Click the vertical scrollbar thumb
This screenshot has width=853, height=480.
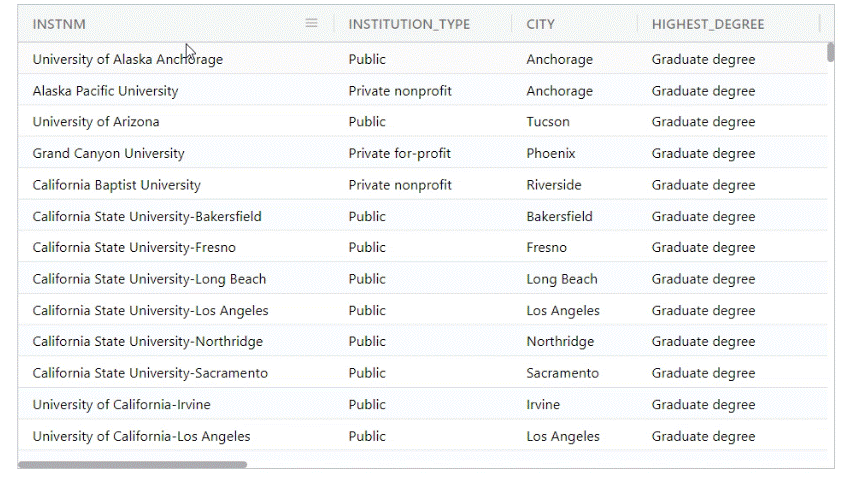(830, 52)
